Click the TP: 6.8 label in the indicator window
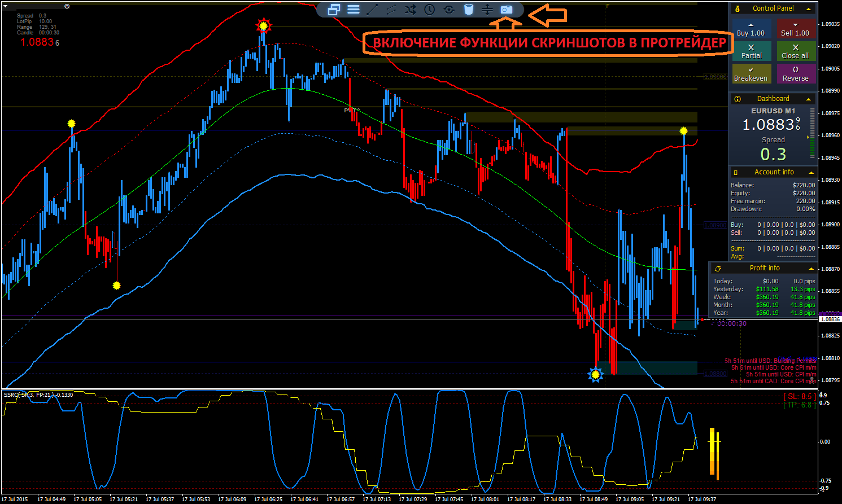Image resolution: width=842 pixels, height=504 pixels. pyautogui.click(x=799, y=405)
